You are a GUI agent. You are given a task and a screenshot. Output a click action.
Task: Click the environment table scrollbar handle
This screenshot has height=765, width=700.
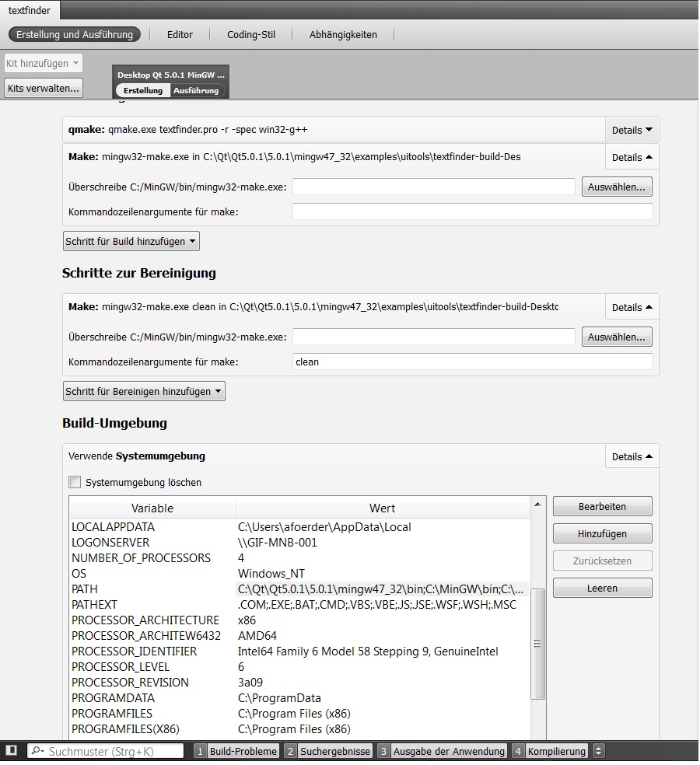point(537,644)
